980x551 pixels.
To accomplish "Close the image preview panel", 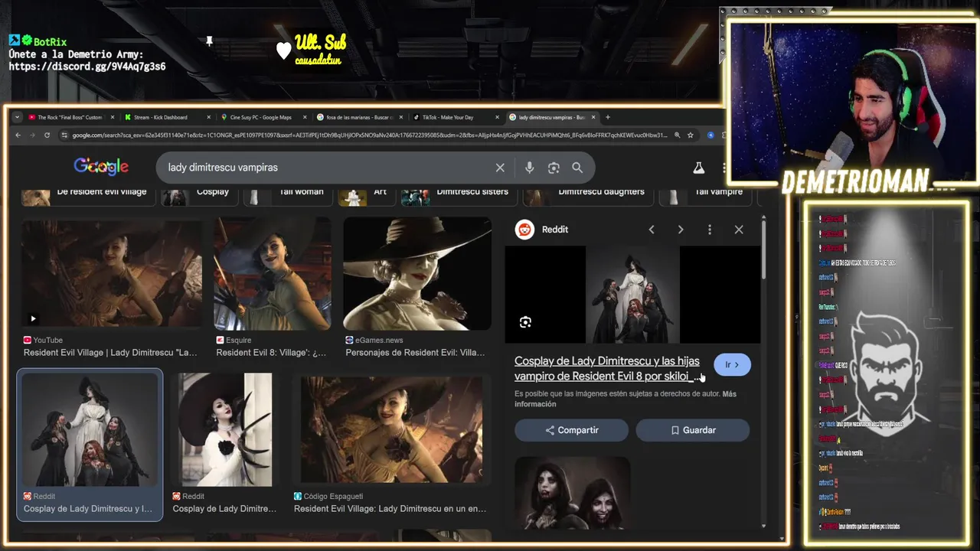I will (739, 230).
